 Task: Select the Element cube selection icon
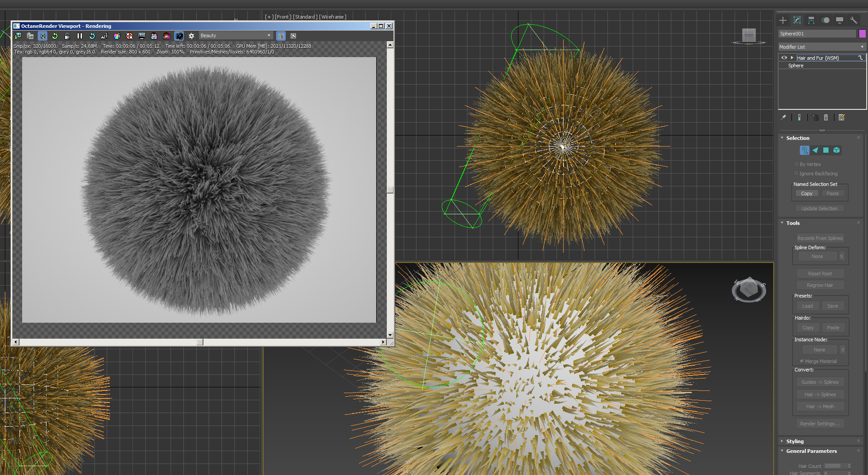837,151
